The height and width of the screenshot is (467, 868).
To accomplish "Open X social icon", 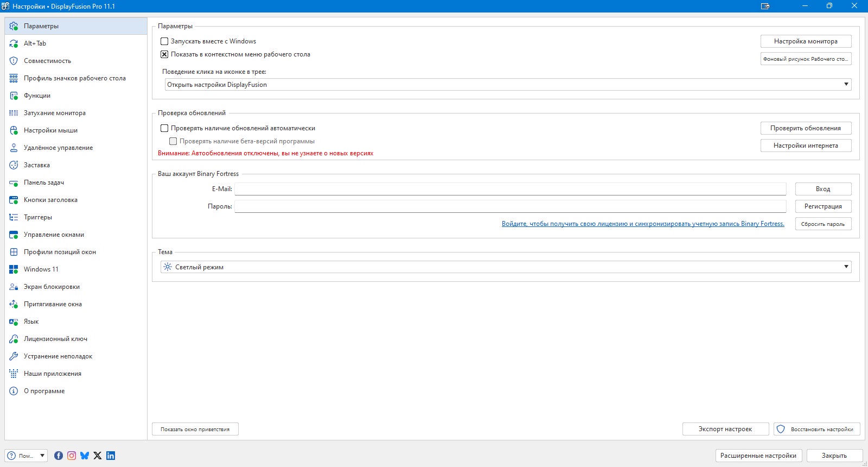I will coord(98,456).
